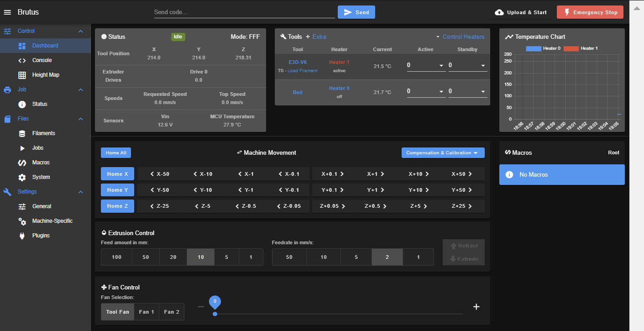Screen dimensions: 644x331
Task: Open the Plugins settings page
Action: click(46, 236)
